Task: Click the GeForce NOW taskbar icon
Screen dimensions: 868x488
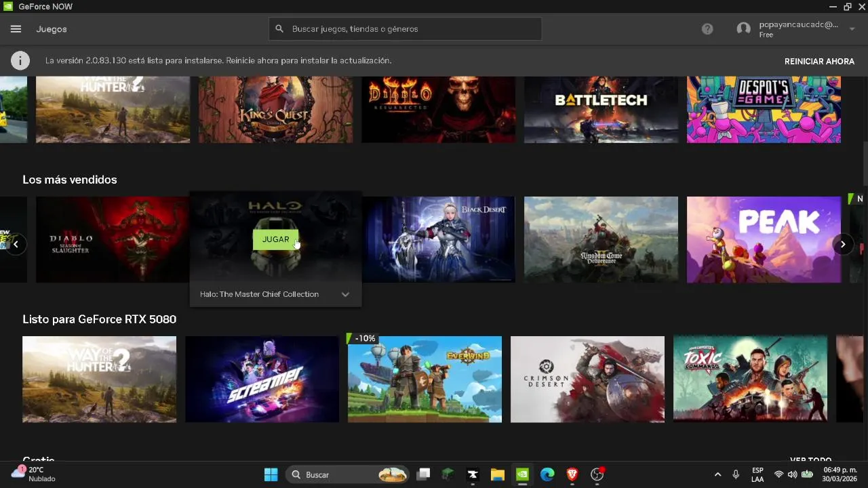Action: (x=522, y=474)
